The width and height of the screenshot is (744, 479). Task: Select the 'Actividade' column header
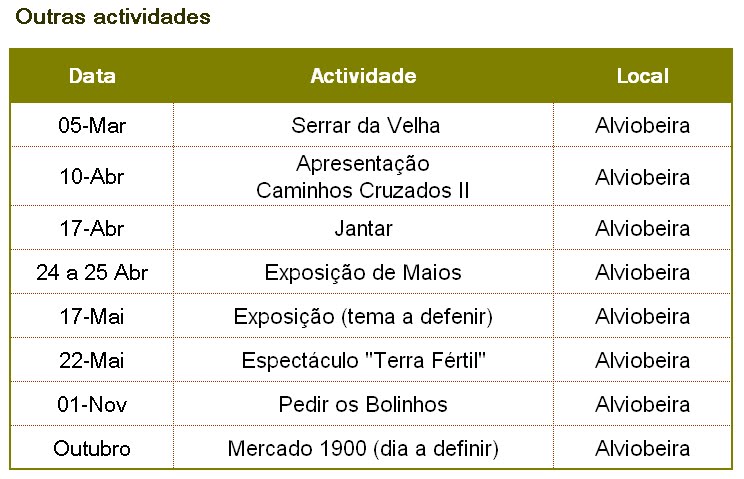click(363, 76)
